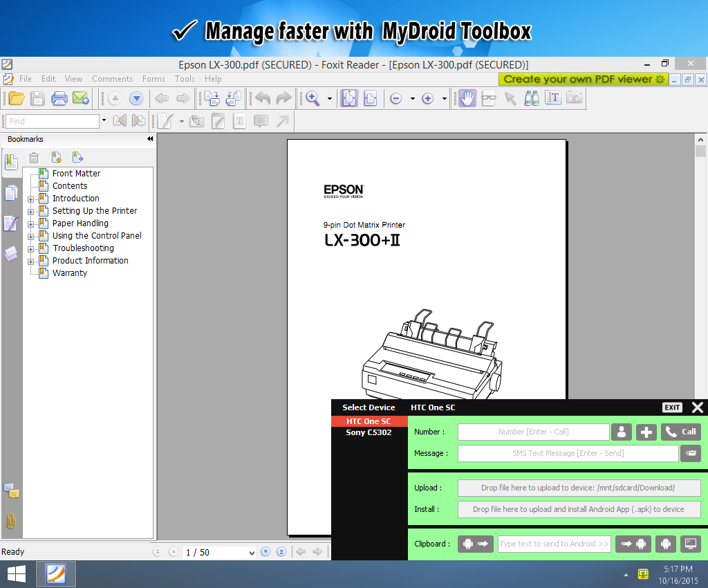708x588 pixels.
Task: Click the Open folder icon
Action: click(x=16, y=98)
